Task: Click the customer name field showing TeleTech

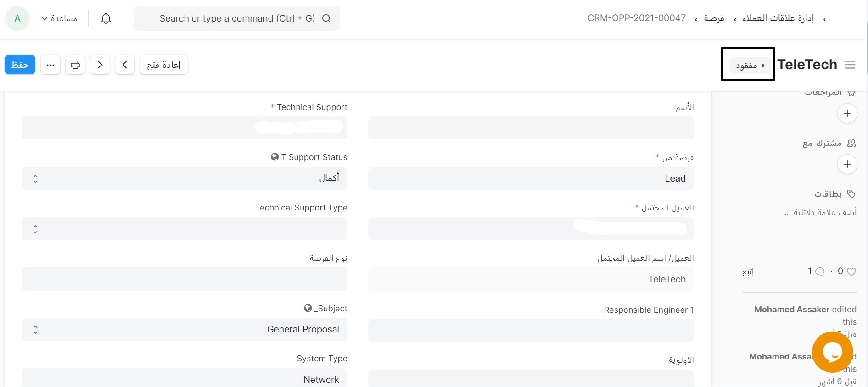Action: pyautogui.click(x=531, y=279)
